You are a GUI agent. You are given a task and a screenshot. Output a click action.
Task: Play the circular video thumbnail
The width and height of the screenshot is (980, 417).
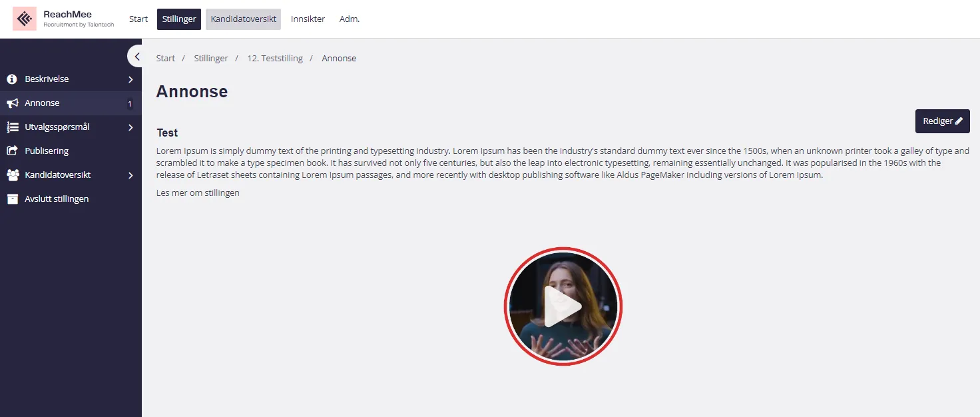point(563,306)
